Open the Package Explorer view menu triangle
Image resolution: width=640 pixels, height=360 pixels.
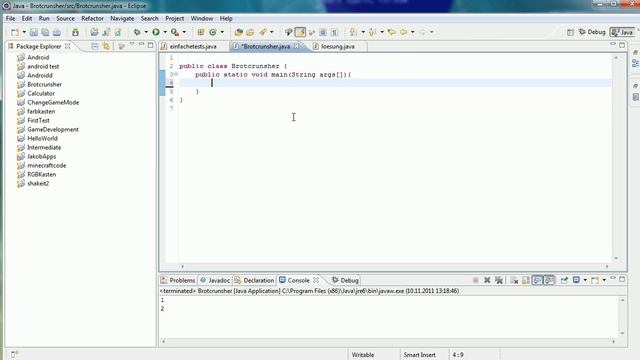(x=132, y=44)
